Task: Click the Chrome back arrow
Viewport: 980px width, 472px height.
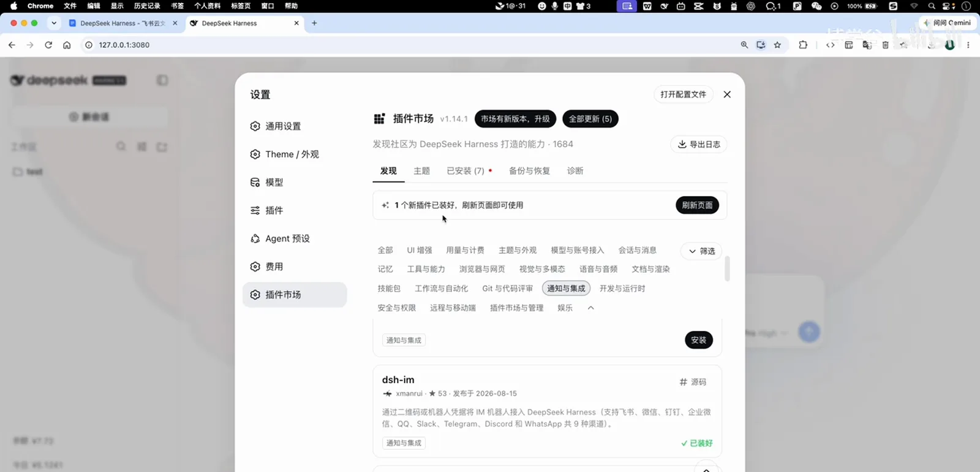Action: 12,45
